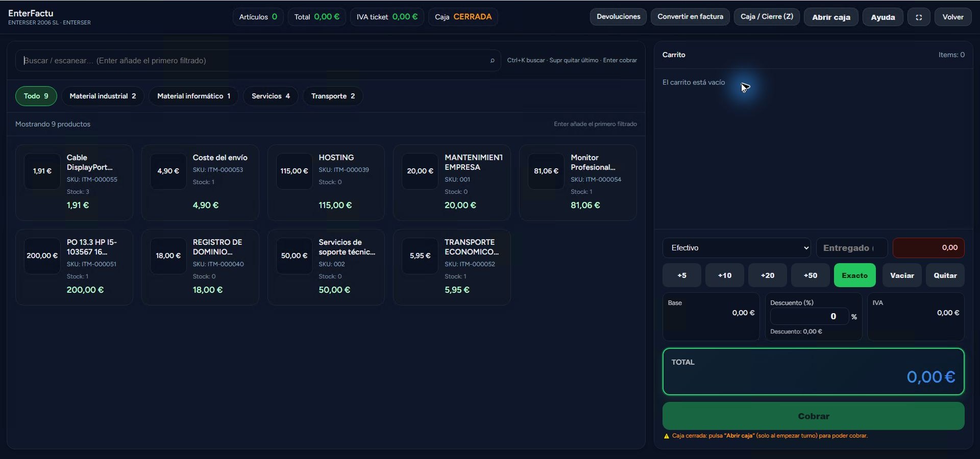
Task: Click the 115,00 € price thumbnail box
Action: pos(294,171)
